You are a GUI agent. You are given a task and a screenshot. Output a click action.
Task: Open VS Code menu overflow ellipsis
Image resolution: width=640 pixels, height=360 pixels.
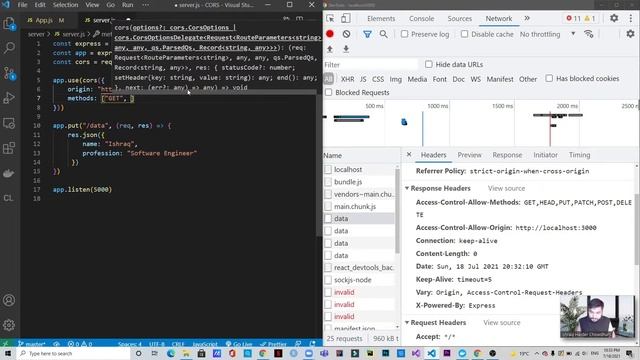click(x=145, y=5)
